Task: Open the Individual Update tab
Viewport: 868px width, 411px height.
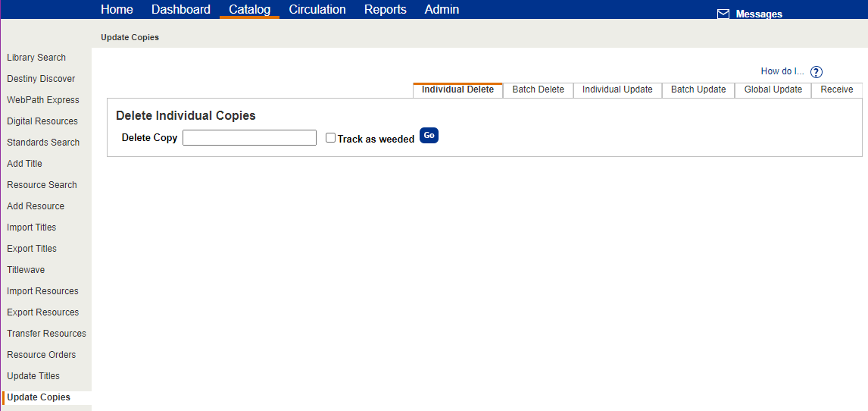Action: tap(618, 89)
